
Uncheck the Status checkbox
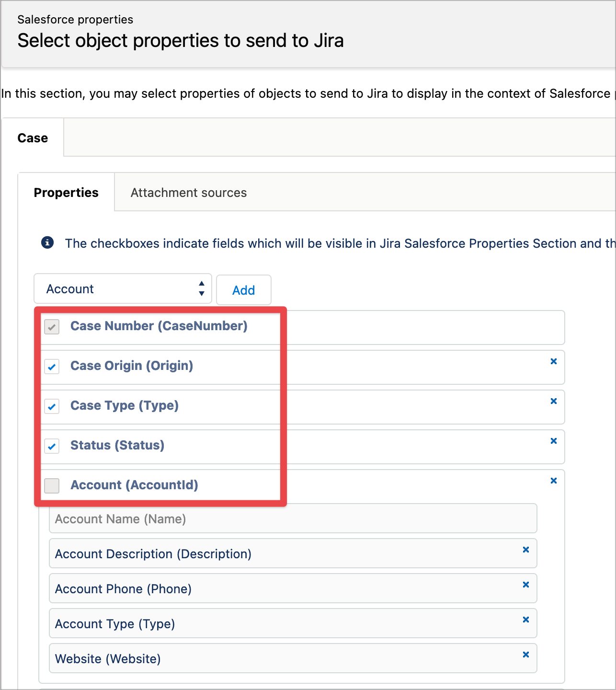click(x=52, y=447)
